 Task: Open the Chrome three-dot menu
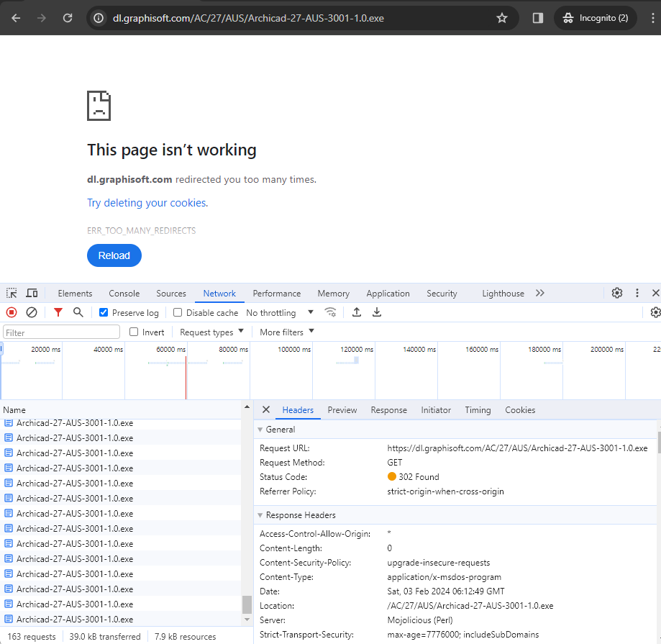[652, 18]
